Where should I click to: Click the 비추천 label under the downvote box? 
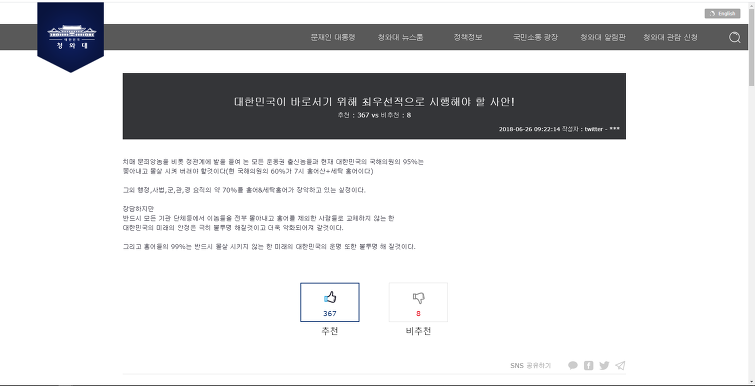(418, 331)
